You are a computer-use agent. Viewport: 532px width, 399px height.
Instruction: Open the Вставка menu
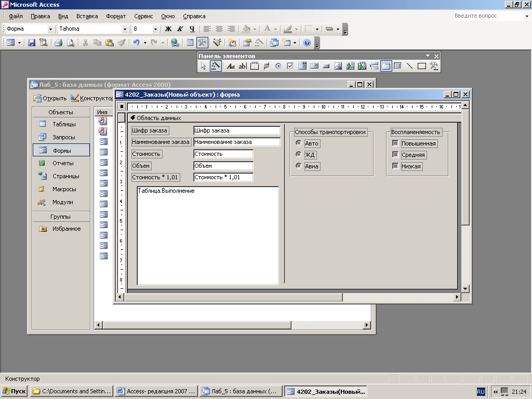87,16
